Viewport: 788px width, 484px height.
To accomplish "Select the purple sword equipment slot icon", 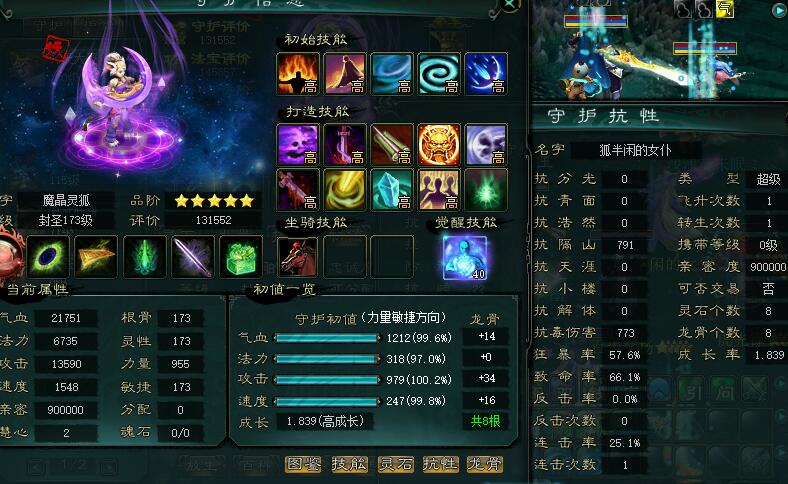I will click(x=193, y=256).
